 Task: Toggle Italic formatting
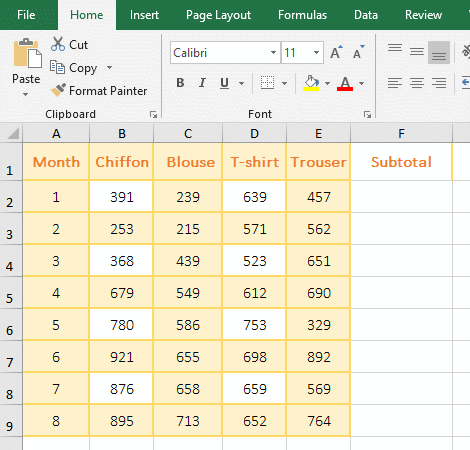coord(202,83)
